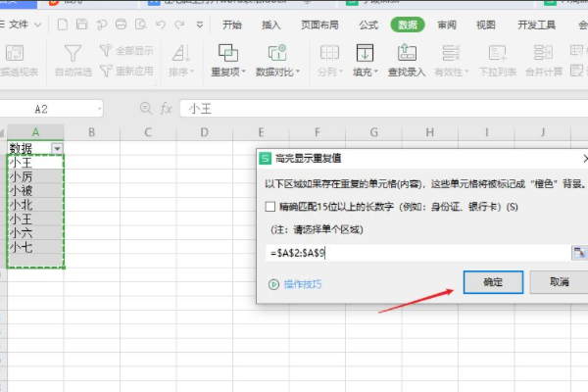The width and height of the screenshot is (588, 392).
Task: Switch to the 开始 ribbon tab
Action: (x=231, y=24)
